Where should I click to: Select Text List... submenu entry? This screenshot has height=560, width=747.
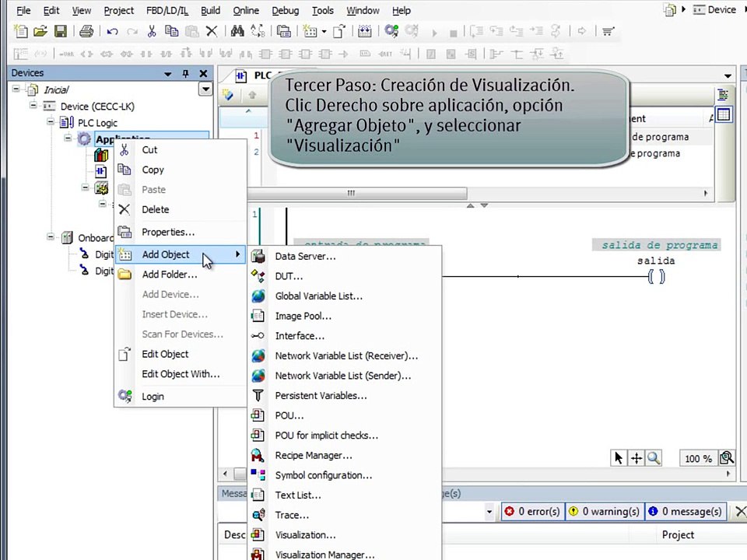pos(345,495)
